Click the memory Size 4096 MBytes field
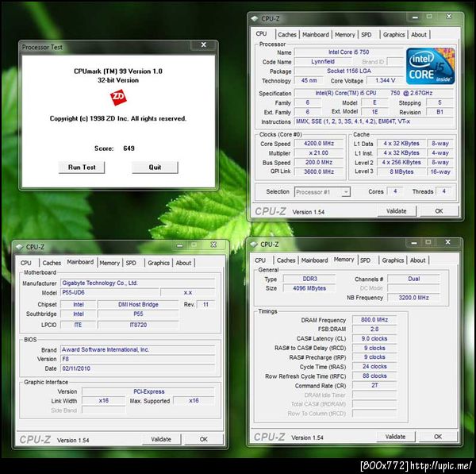The width and height of the screenshot is (476, 474). tap(309, 288)
